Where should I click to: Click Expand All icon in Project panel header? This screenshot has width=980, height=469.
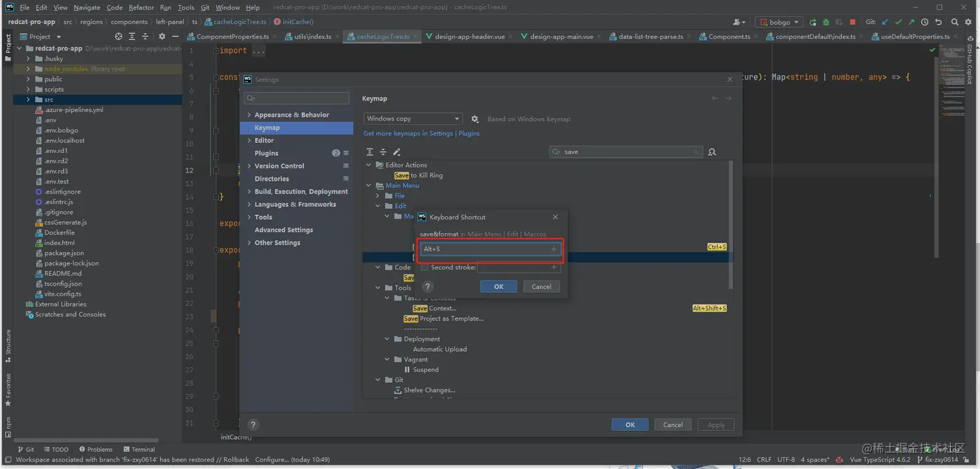click(x=132, y=37)
